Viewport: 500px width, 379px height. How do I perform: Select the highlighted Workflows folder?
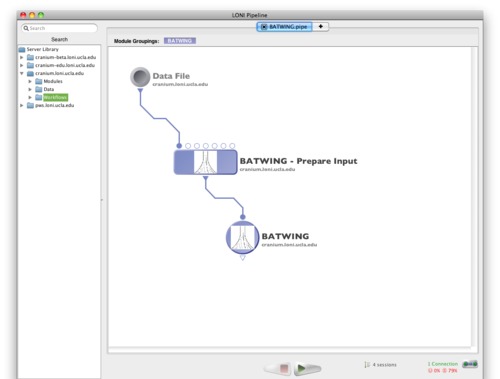pyautogui.click(x=55, y=97)
